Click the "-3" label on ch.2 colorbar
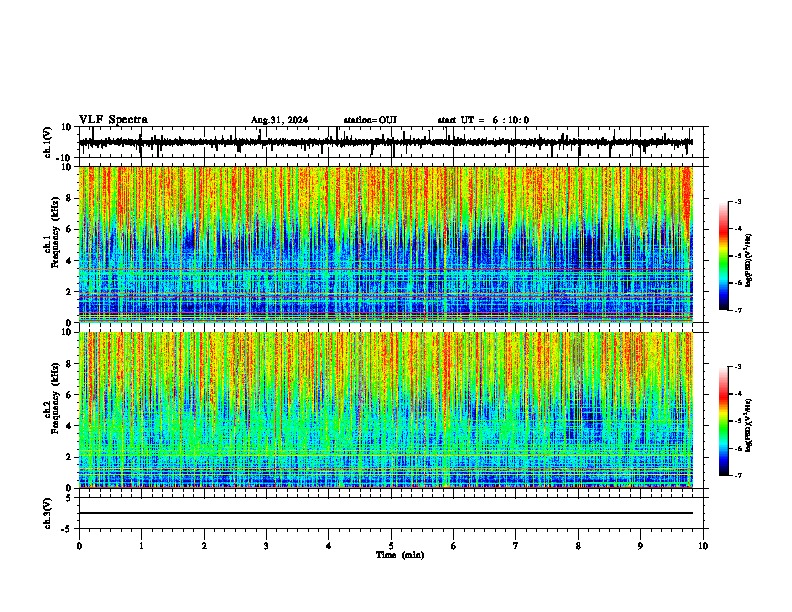The height and width of the screenshot is (612, 792). pos(738,367)
